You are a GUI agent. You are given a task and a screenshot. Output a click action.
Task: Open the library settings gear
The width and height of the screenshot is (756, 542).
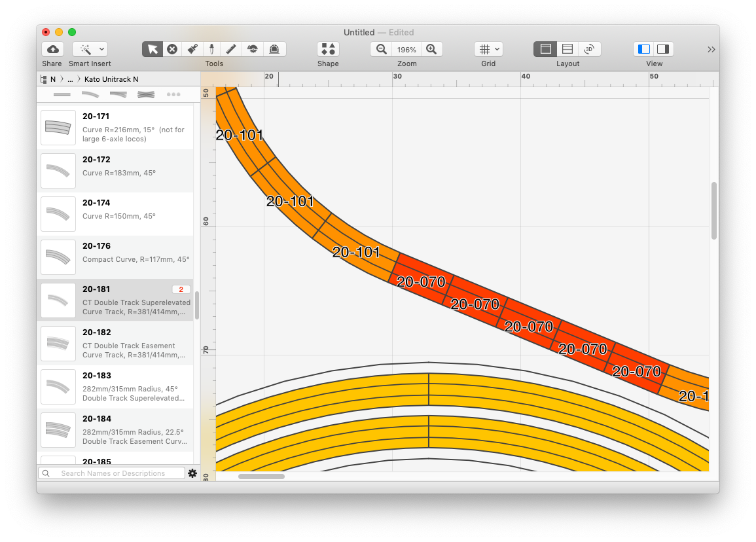[x=192, y=473]
